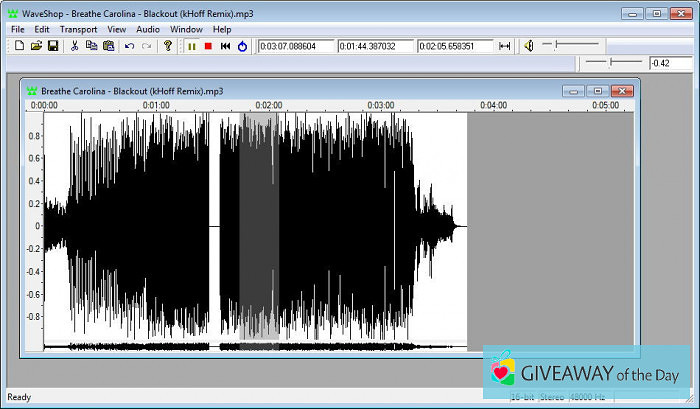Open the Transport menu
The height and width of the screenshot is (409, 700).
(x=78, y=29)
